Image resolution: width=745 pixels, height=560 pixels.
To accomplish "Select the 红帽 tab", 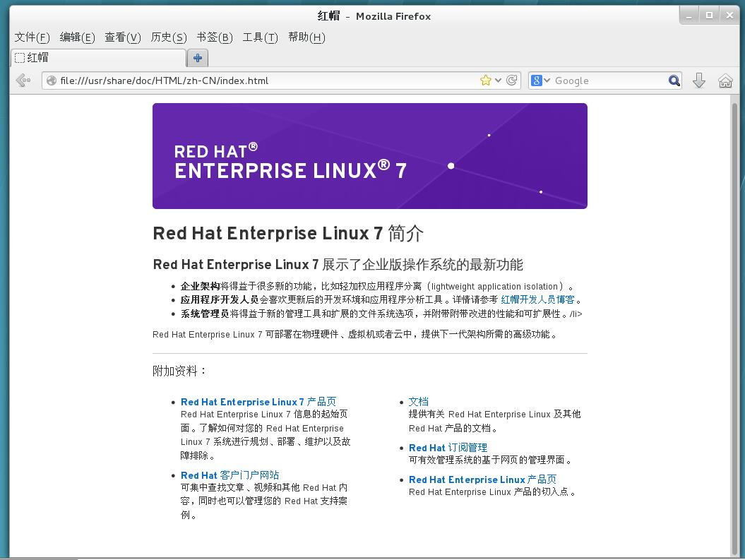I will click(x=98, y=57).
